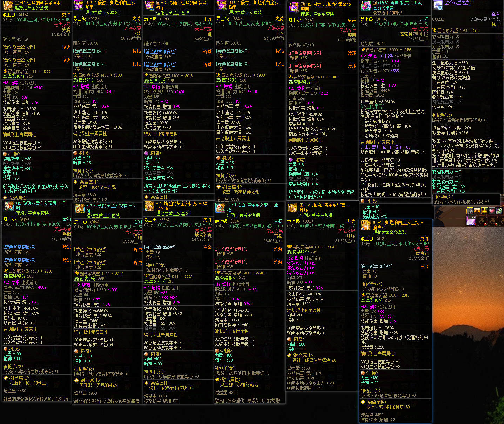This screenshot has width=504, height=424.
Task: Click [白金徽章镶嵌栏] on magic stone tooltip
Action: [377, 266]
